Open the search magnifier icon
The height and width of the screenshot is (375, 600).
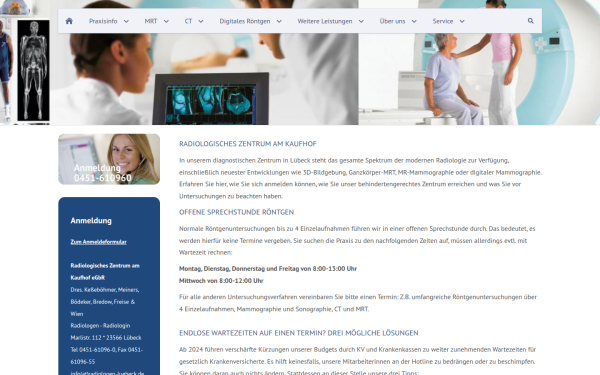pyautogui.click(x=530, y=21)
